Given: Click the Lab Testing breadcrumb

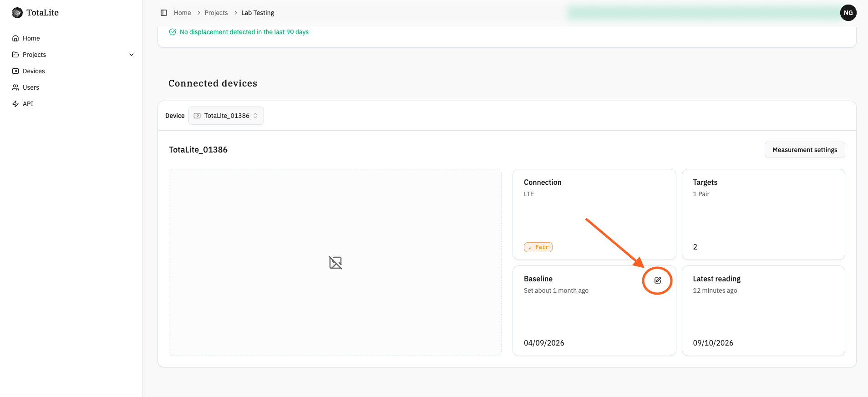Looking at the screenshot, I should click(258, 13).
